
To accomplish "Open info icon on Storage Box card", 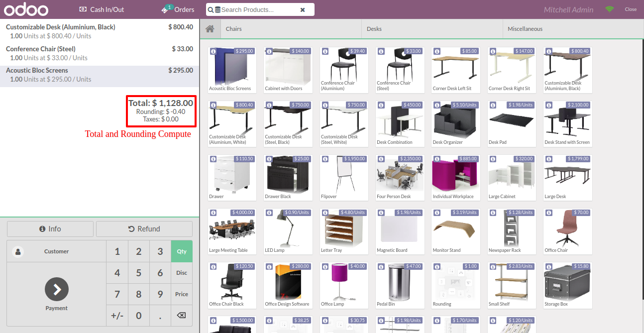I will (548, 266).
